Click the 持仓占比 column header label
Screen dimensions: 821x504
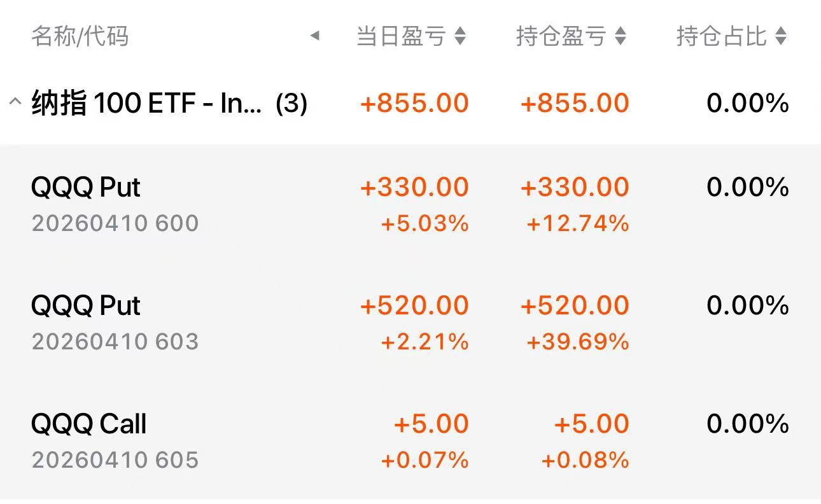pyautogui.click(x=721, y=36)
